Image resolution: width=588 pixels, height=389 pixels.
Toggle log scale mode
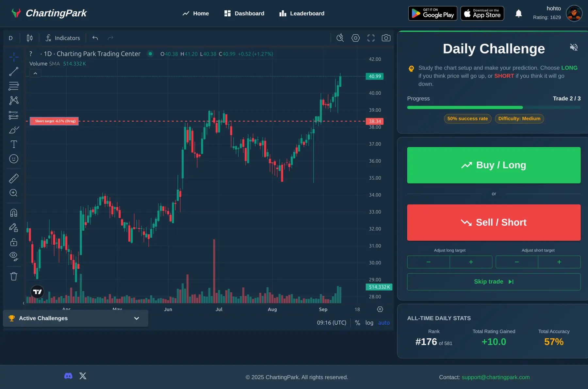tap(369, 323)
